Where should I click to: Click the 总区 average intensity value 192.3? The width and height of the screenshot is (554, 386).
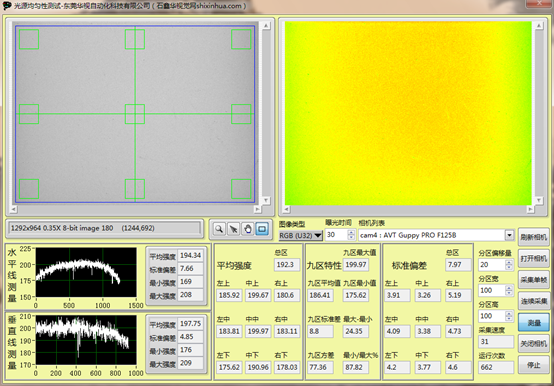(x=287, y=265)
